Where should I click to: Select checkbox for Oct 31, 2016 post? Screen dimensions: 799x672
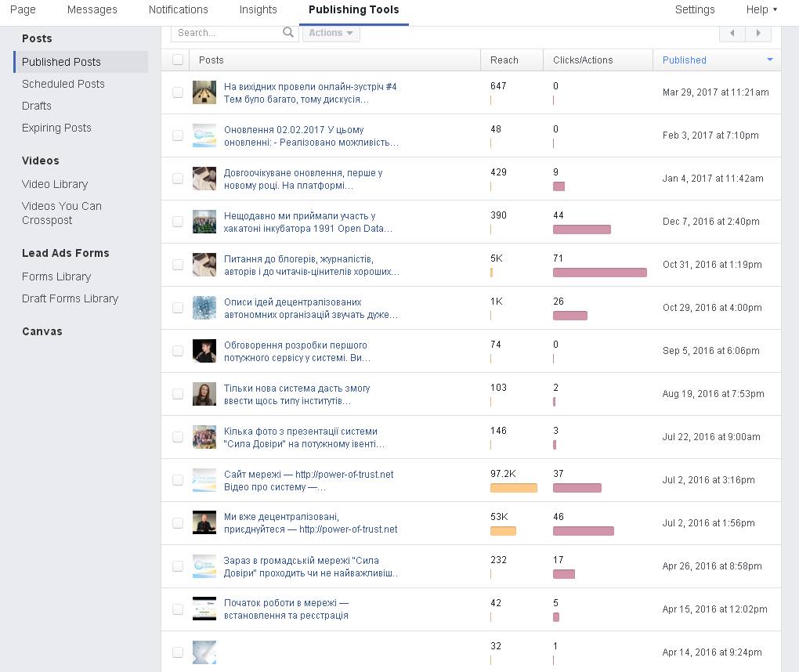[178, 265]
